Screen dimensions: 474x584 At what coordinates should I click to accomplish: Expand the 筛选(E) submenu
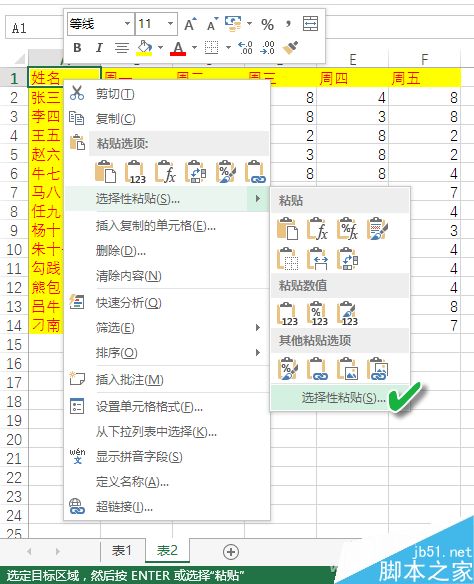point(167,328)
